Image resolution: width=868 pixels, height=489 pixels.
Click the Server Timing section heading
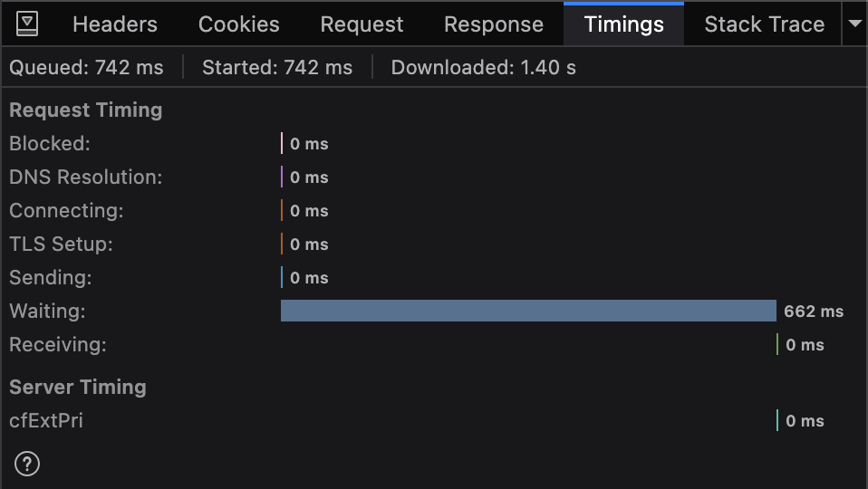[x=78, y=388]
